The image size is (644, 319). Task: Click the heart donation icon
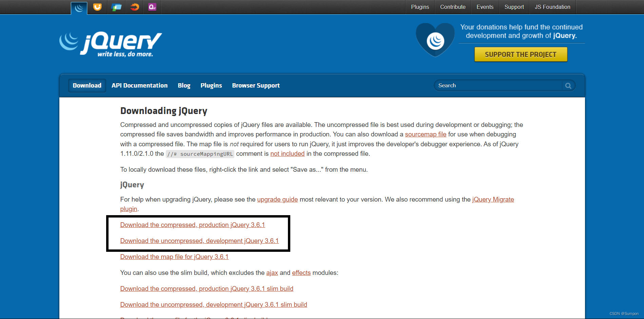pyautogui.click(x=435, y=40)
